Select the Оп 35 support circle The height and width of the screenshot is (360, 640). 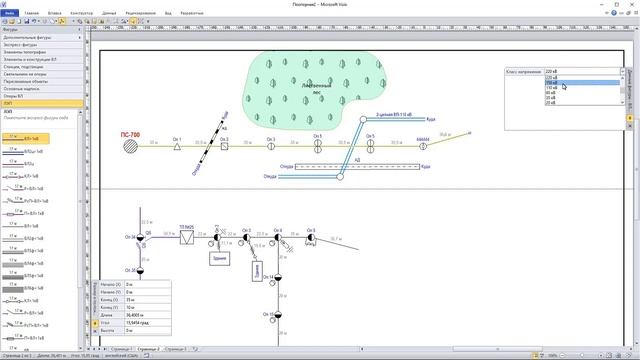point(140,271)
